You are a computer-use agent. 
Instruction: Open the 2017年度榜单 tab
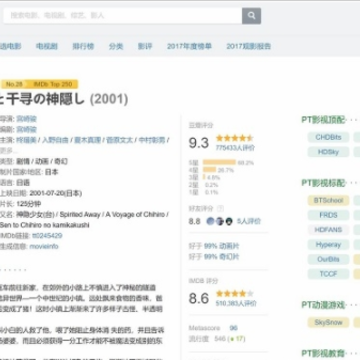pyautogui.click(x=189, y=46)
